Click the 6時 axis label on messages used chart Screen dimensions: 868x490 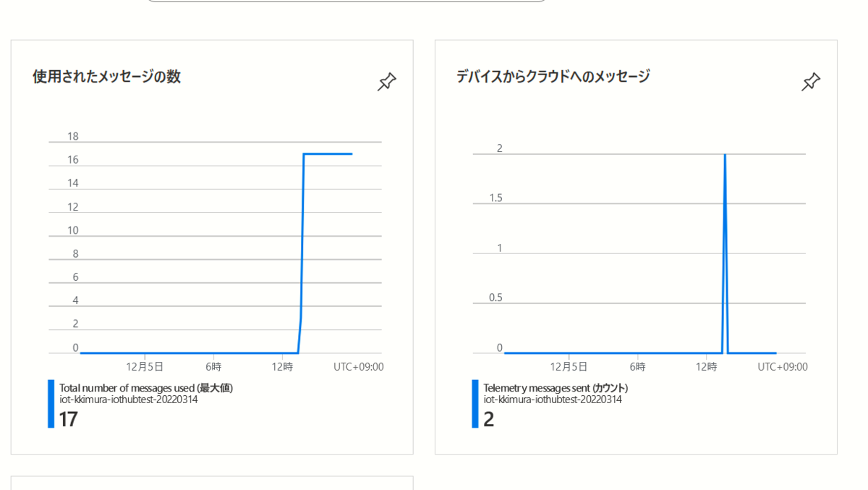(x=213, y=367)
